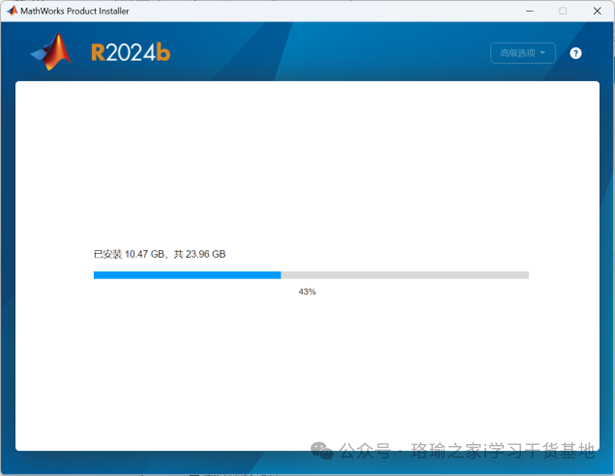Click the R2024b version label
Screen dimensions: 615x476
tap(131, 52)
